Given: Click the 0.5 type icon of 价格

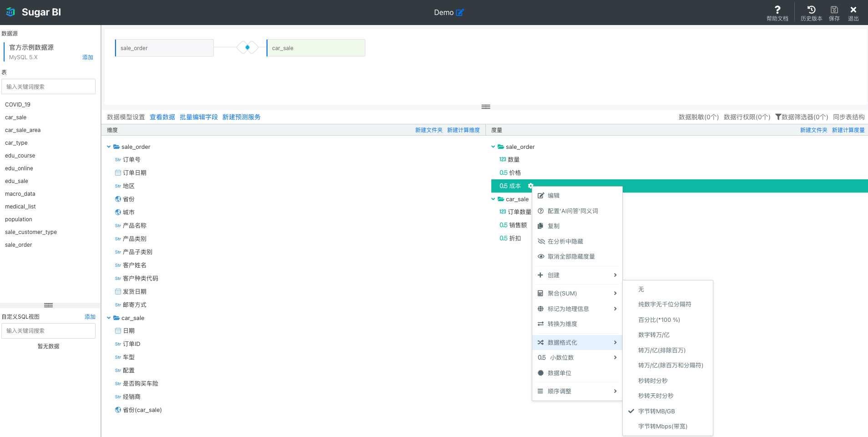Looking at the screenshot, I should pos(503,173).
